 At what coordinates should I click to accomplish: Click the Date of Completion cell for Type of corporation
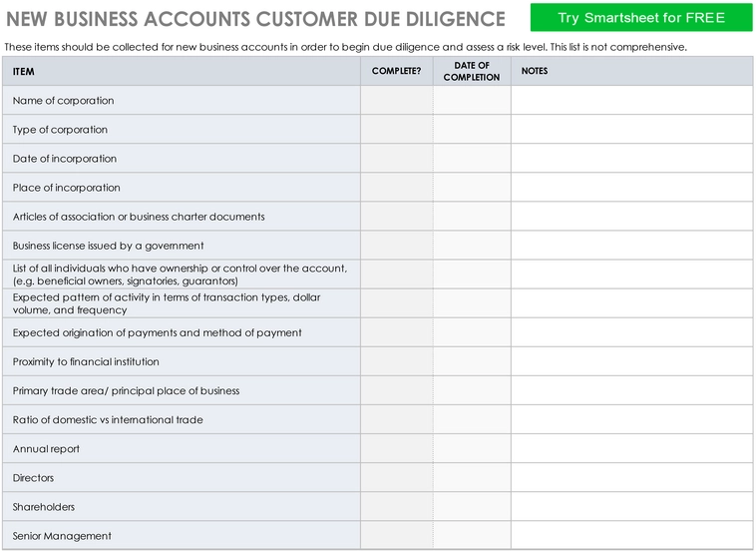pyautogui.click(x=472, y=130)
